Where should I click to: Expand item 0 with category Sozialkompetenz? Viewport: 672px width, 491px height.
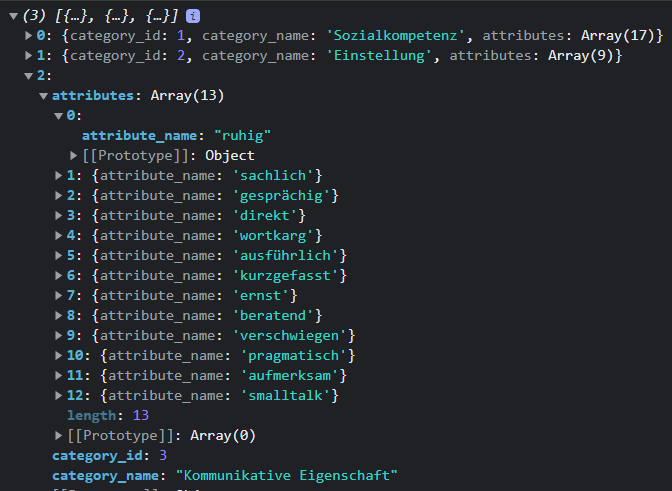[28, 36]
